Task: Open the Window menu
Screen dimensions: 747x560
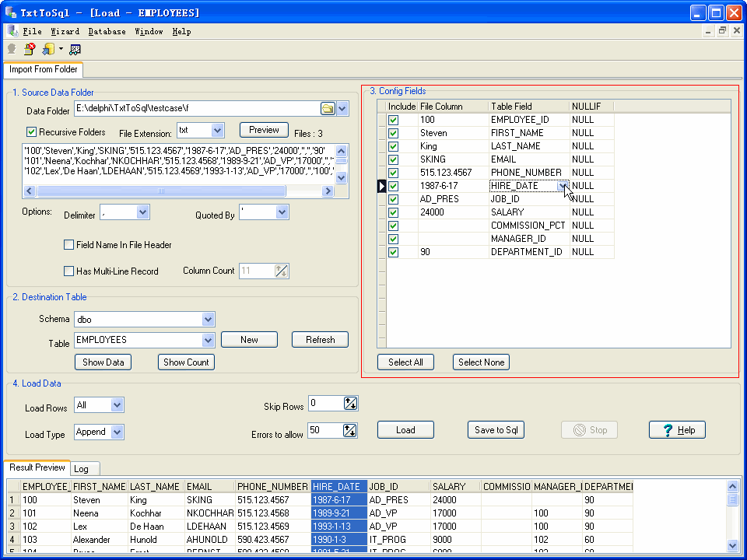Action: click(x=149, y=31)
